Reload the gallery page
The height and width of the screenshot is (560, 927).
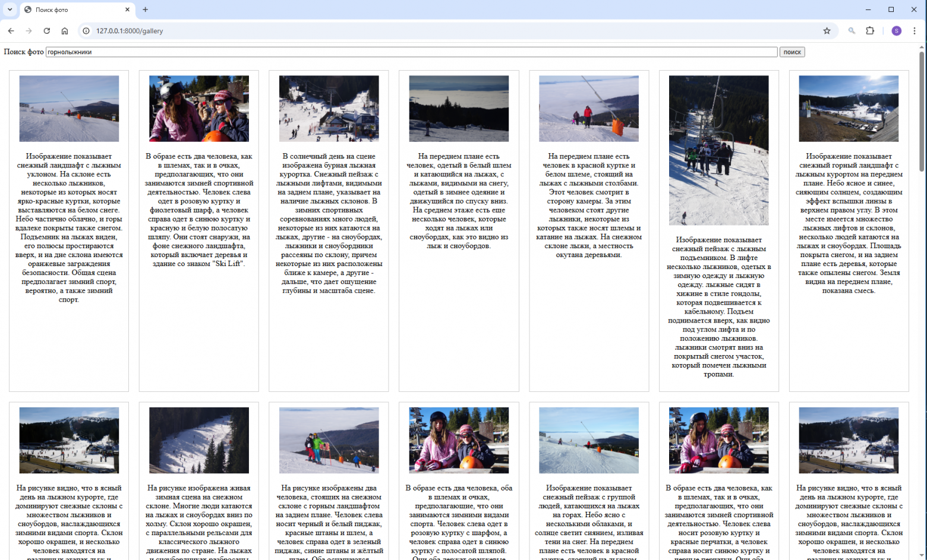click(46, 31)
